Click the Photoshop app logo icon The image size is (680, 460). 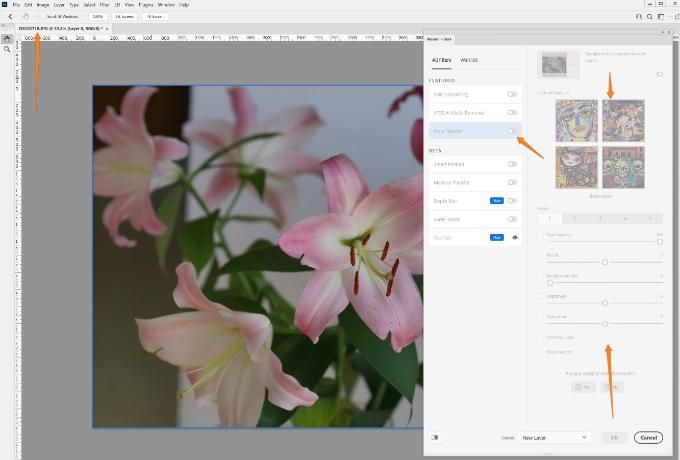(x=5, y=4)
